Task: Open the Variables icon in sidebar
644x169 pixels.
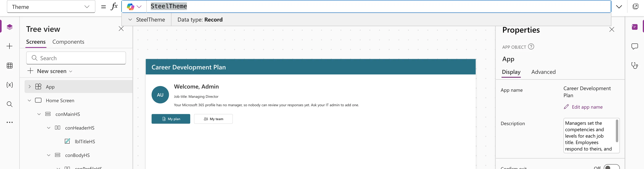Action: click(x=9, y=85)
